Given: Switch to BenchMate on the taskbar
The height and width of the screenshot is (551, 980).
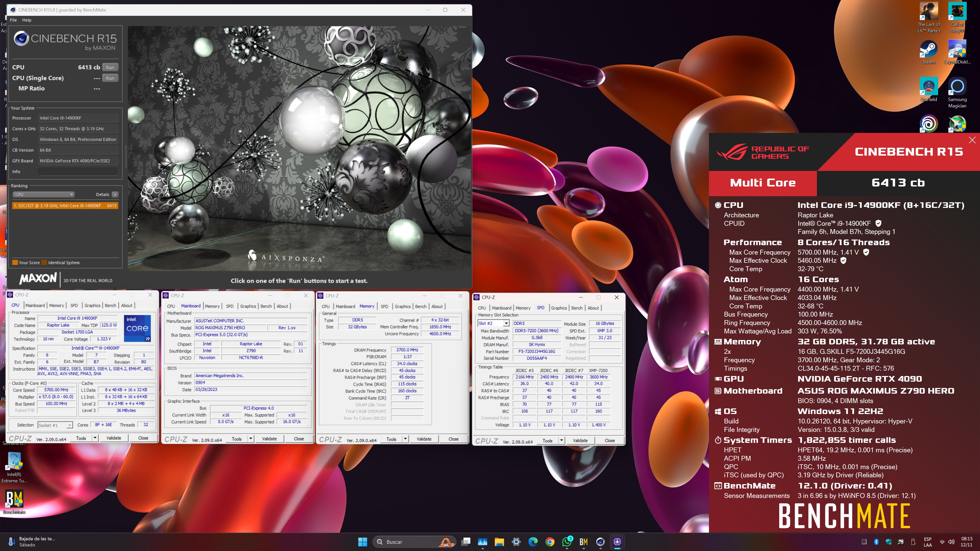Looking at the screenshot, I should click(x=584, y=542).
